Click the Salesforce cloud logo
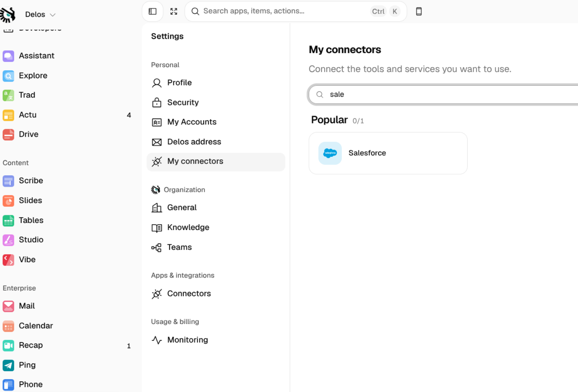Viewport: 578px width, 392px height. 330,153
